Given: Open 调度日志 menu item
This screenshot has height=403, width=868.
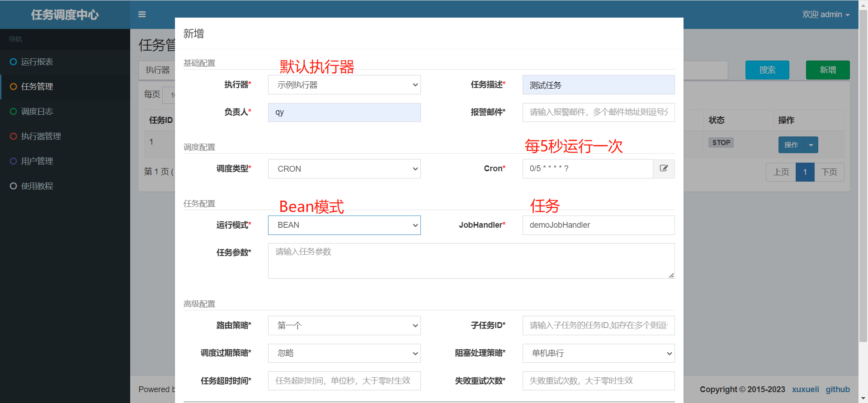Looking at the screenshot, I should (65, 112).
